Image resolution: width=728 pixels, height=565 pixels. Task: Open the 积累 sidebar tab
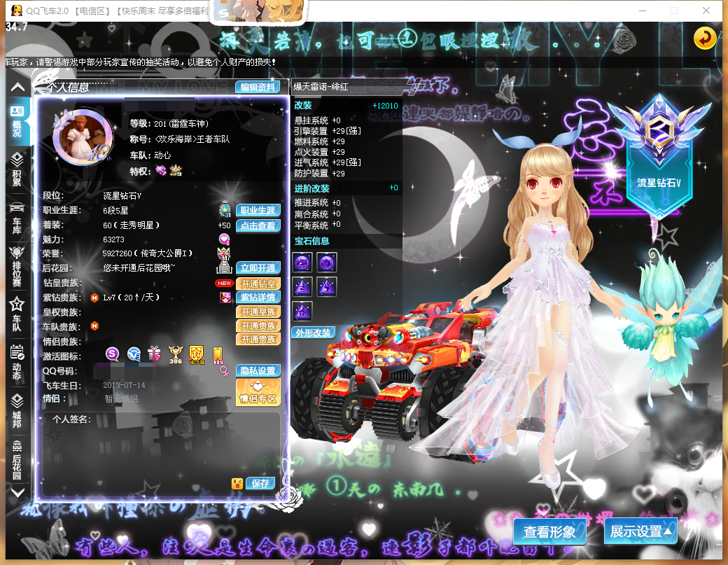click(x=17, y=169)
